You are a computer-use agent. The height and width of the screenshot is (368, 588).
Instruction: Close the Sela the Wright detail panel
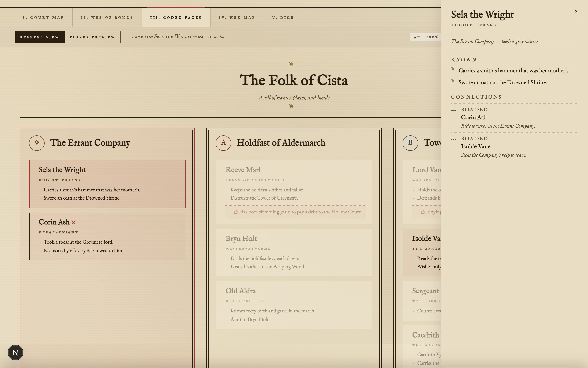pyautogui.click(x=576, y=11)
